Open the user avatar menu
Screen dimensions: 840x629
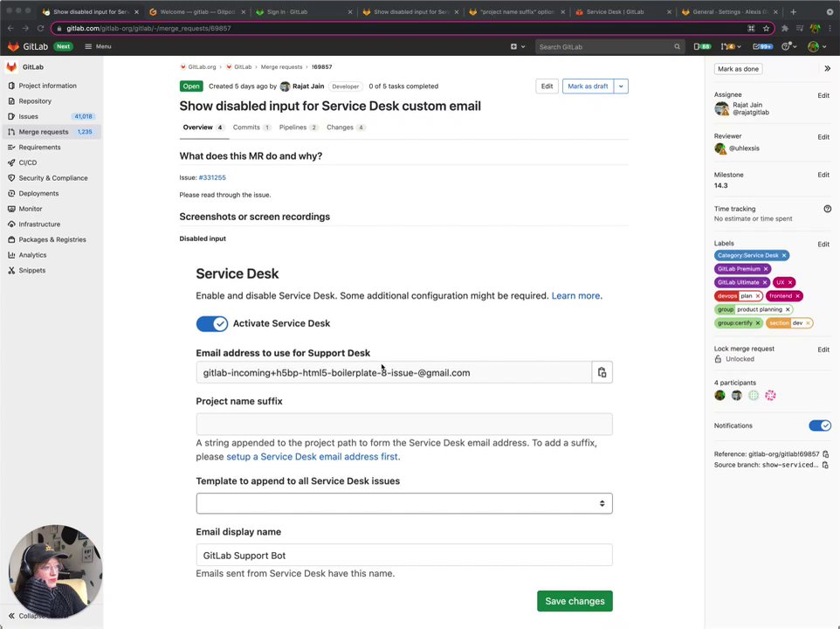click(x=815, y=46)
